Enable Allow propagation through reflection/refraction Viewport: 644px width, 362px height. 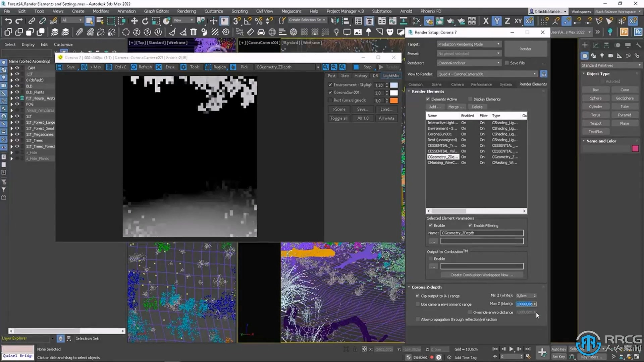(418, 319)
